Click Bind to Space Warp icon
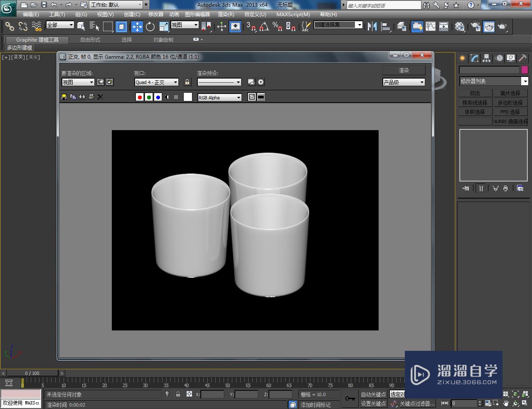Viewport: 532px width, 409px height. click(37, 27)
